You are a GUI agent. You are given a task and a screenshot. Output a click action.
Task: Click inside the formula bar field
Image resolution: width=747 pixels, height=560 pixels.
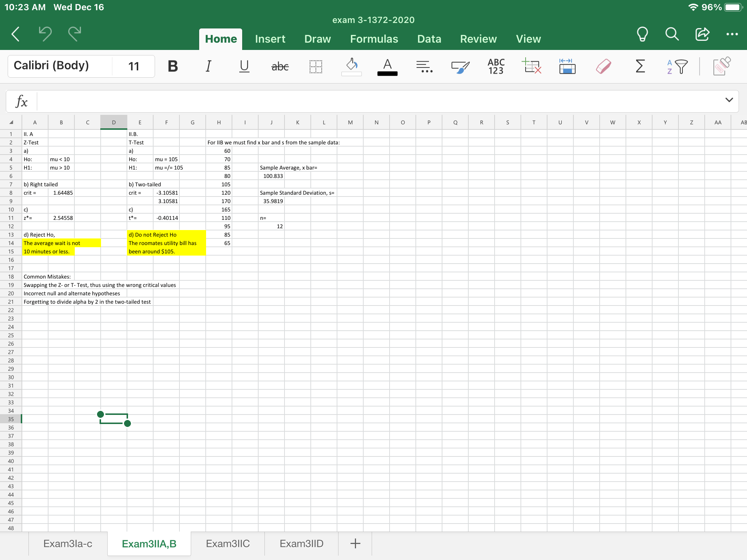(379, 101)
